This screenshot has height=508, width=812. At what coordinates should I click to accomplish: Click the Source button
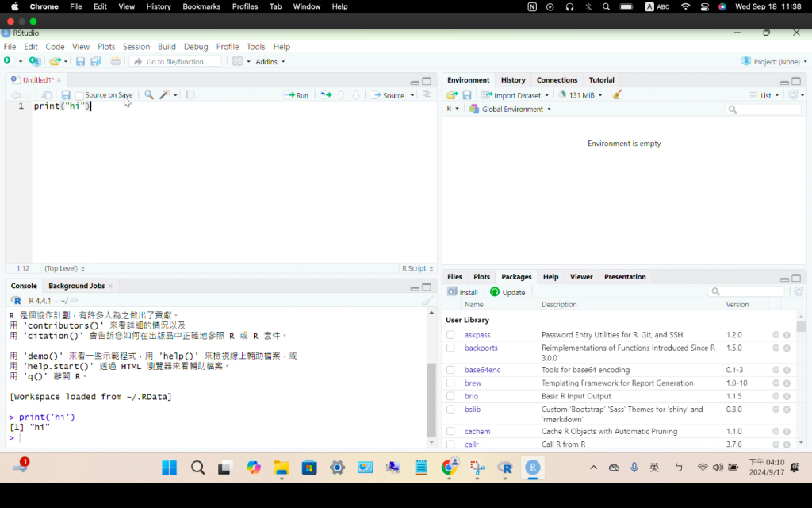[x=388, y=95]
